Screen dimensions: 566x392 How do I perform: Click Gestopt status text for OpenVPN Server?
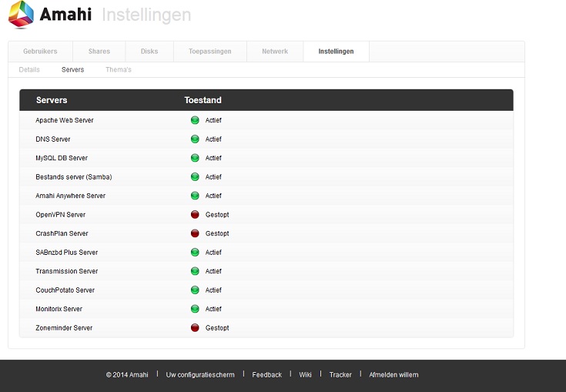[217, 214]
